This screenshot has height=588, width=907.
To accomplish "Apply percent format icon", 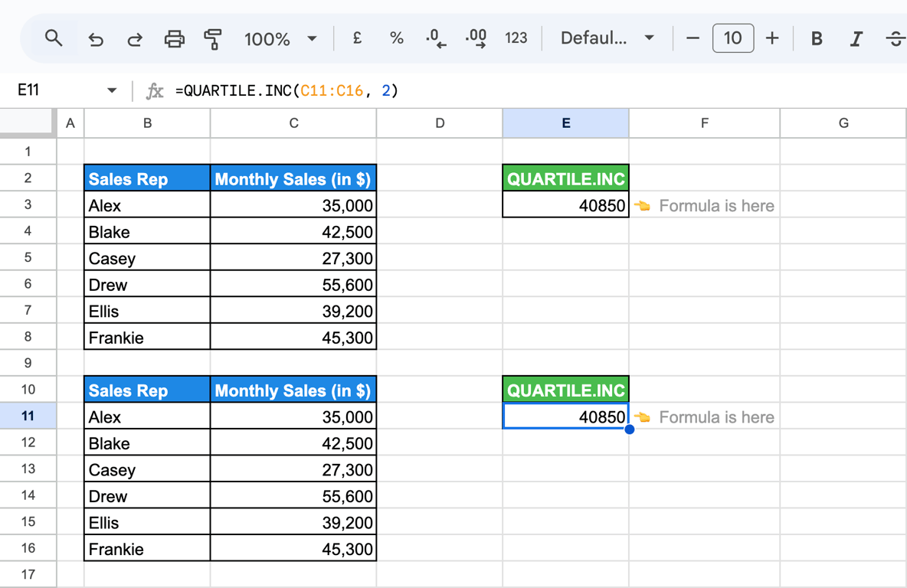I will (396, 38).
